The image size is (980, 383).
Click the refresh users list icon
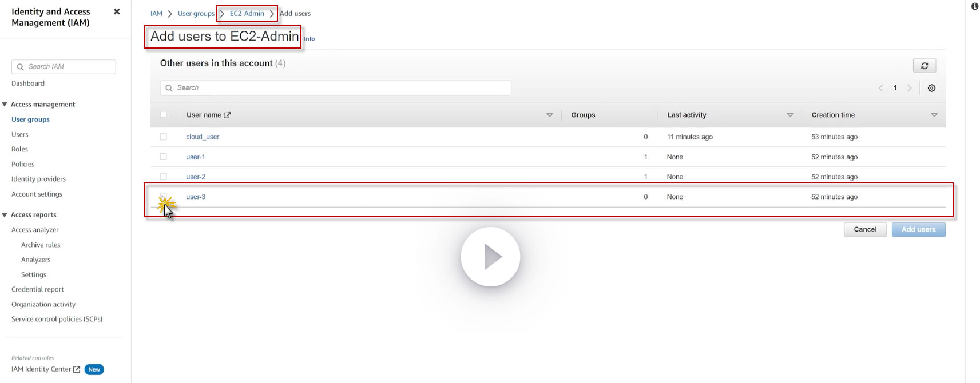click(x=925, y=66)
